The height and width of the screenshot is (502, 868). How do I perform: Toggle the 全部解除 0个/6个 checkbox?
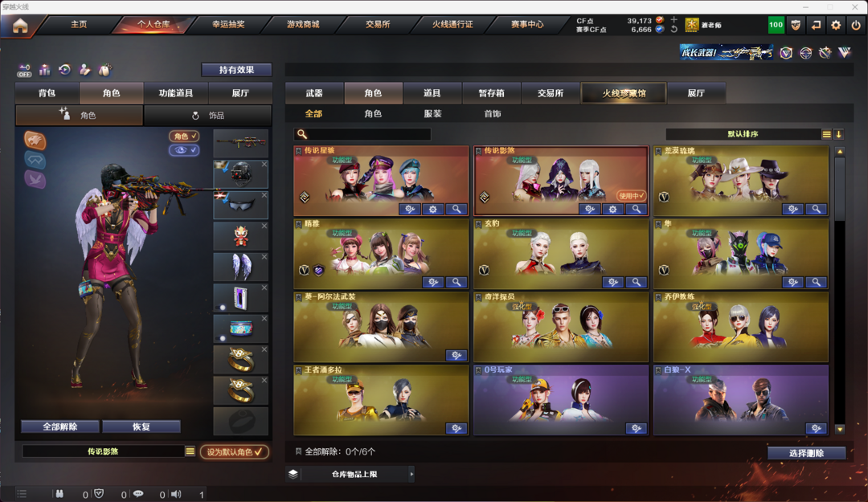tap(298, 451)
